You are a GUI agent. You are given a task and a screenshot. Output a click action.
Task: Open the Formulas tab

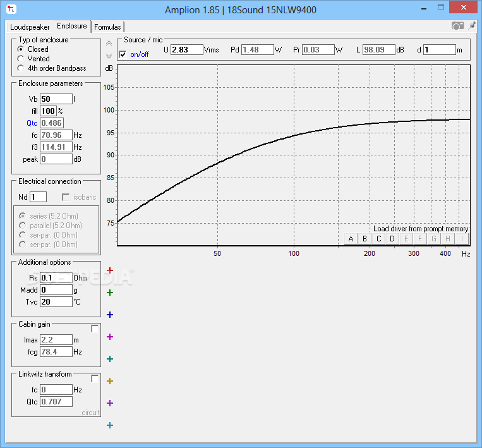(107, 27)
